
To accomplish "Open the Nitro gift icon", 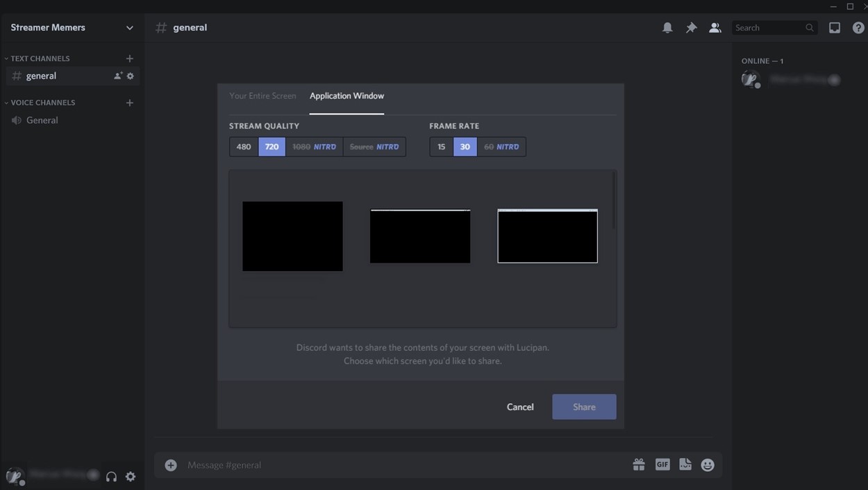I will point(639,465).
